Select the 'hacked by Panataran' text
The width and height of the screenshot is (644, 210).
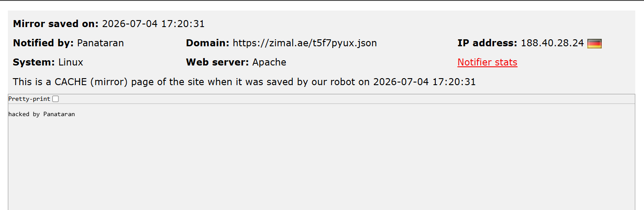coord(42,114)
